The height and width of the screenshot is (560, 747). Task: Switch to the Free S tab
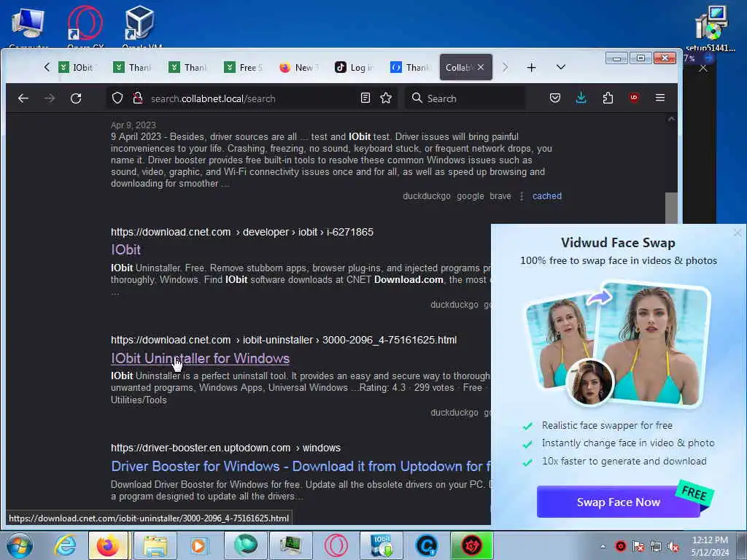[x=244, y=67]
